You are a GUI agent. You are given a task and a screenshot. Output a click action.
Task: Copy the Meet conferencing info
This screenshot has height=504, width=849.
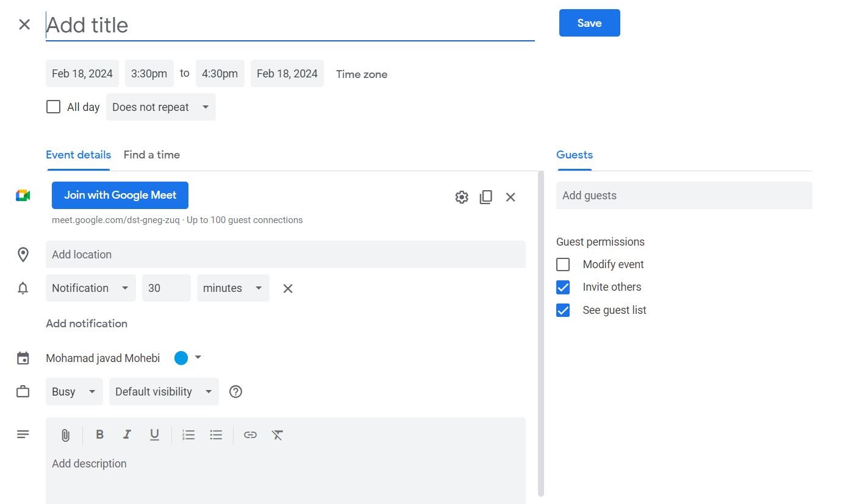[x=486, y=197]
